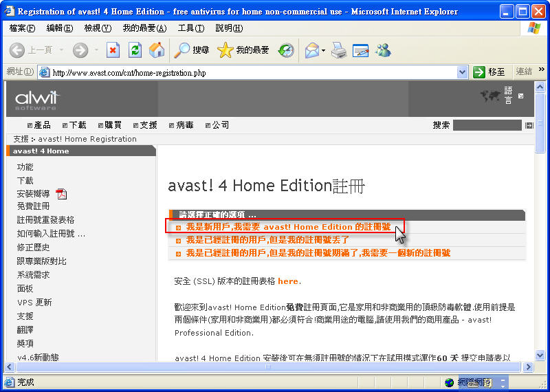
Task: Open Favorites star (我的最愛) toolbar button
Action: (x=243, y=50)
